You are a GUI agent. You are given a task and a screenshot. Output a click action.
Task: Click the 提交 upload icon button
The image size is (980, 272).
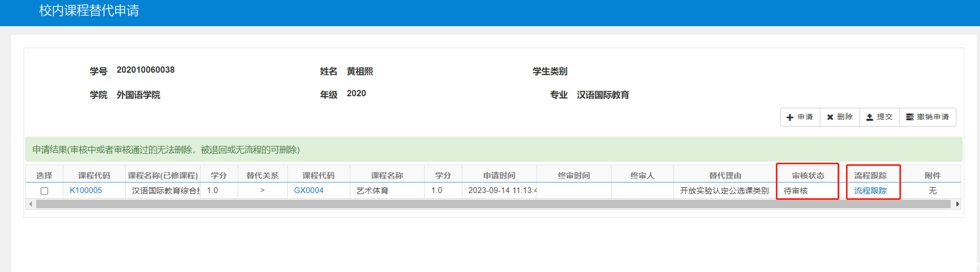point(879,117)
